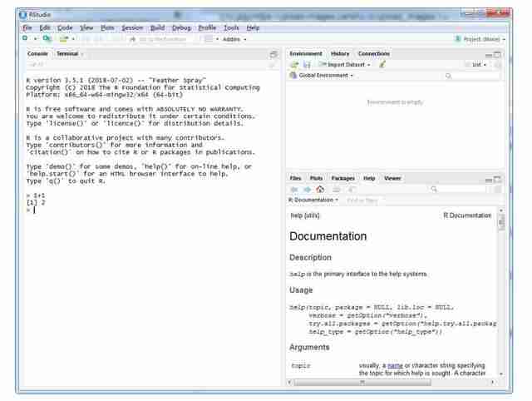Maximize the Help pane

point(497,179)
